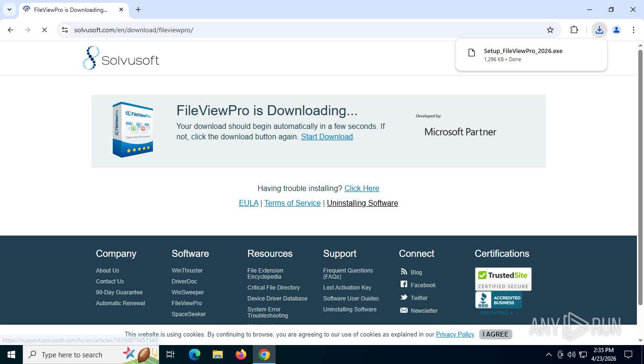Screen dimensions: 644x364
Task: Click the Blog RSS icon
Action: pyautogui.click(x=404, y=272)
